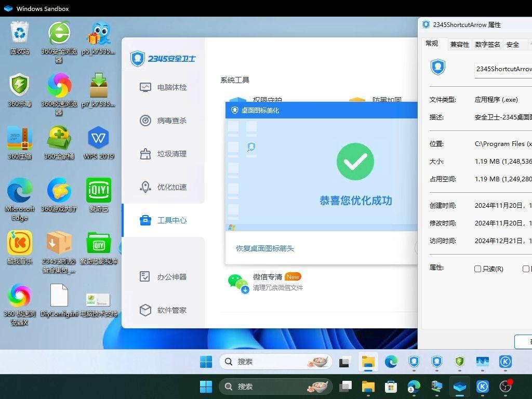Click the 恢复桌面图标箭头 link
Screen dimensions: 532x399
coord(265,248)
